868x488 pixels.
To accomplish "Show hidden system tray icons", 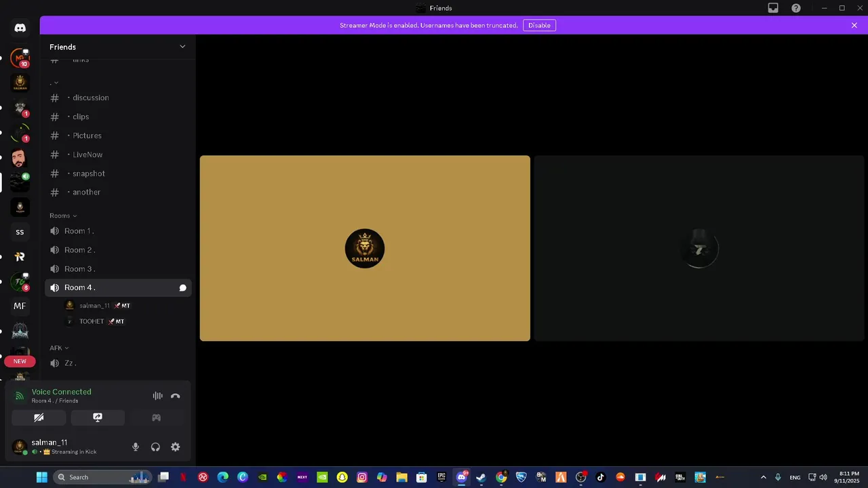I will point(764,477).
